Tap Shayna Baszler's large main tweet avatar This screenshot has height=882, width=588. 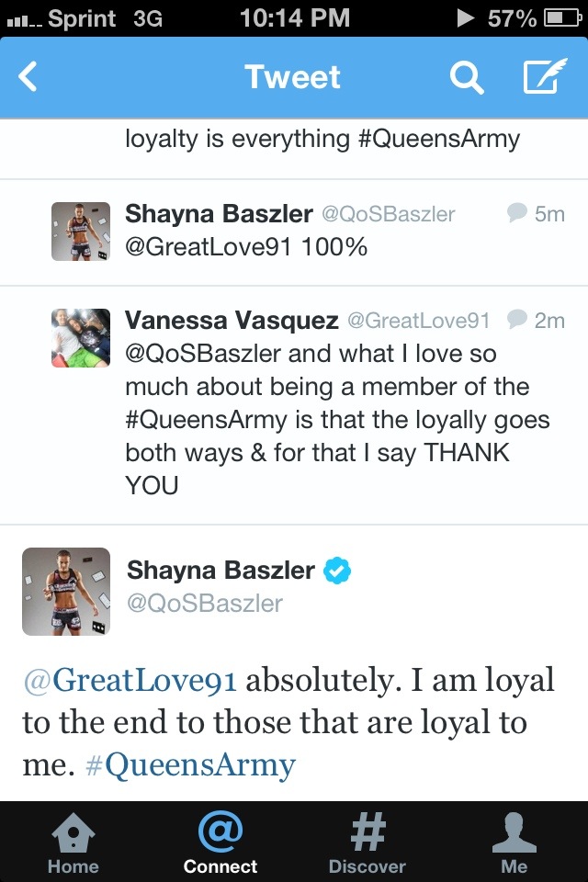point(66,592)
